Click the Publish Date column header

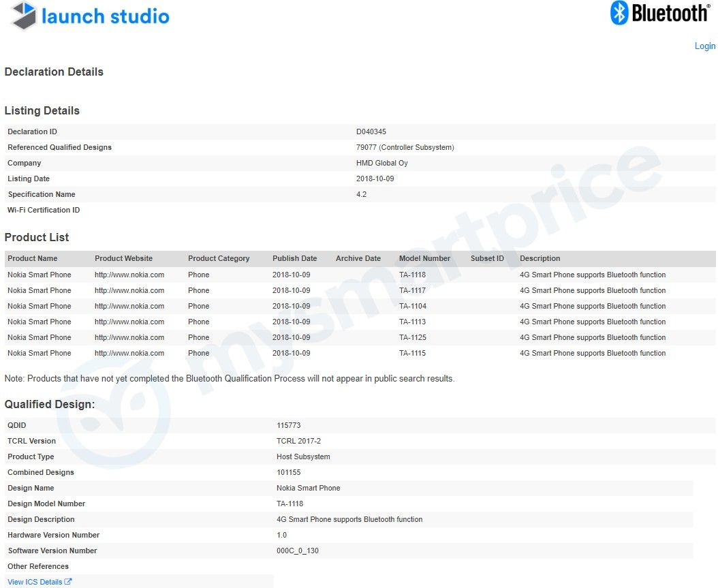(294, 258)
